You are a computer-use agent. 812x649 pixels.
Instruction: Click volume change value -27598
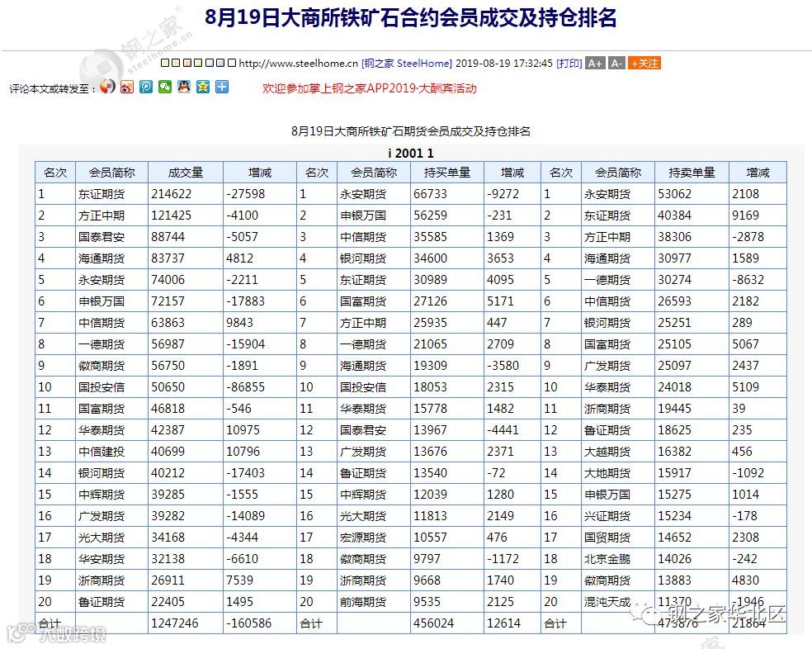(x=245, y=194)
